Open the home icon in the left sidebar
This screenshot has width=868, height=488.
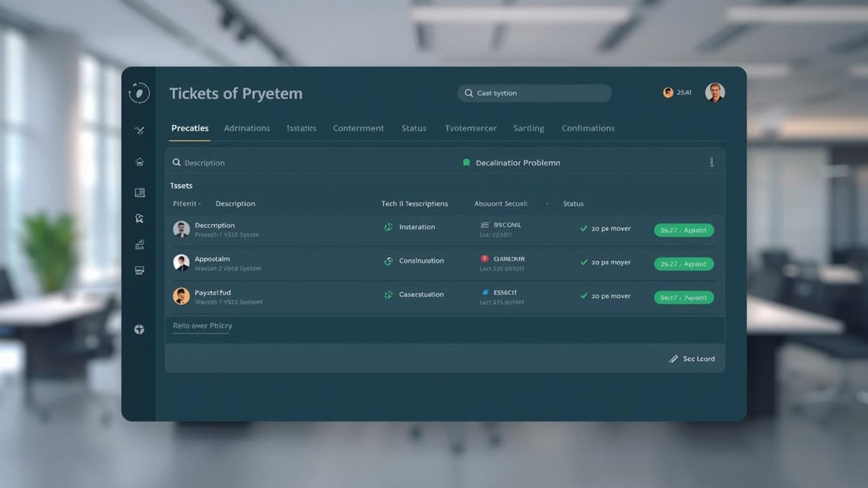[x=138, y=162]
